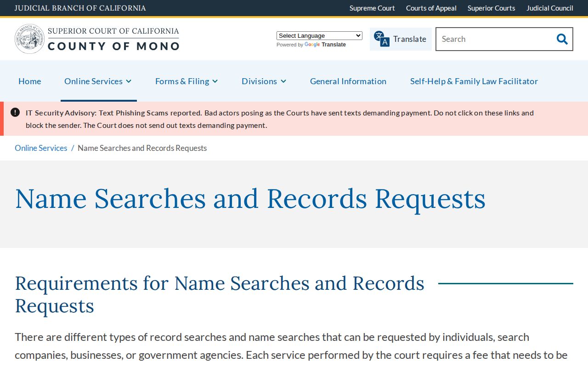Visit the Judicial Council link
Image resolution: width=588 pixels, height=368 pixels.
(x=550, y=8)
